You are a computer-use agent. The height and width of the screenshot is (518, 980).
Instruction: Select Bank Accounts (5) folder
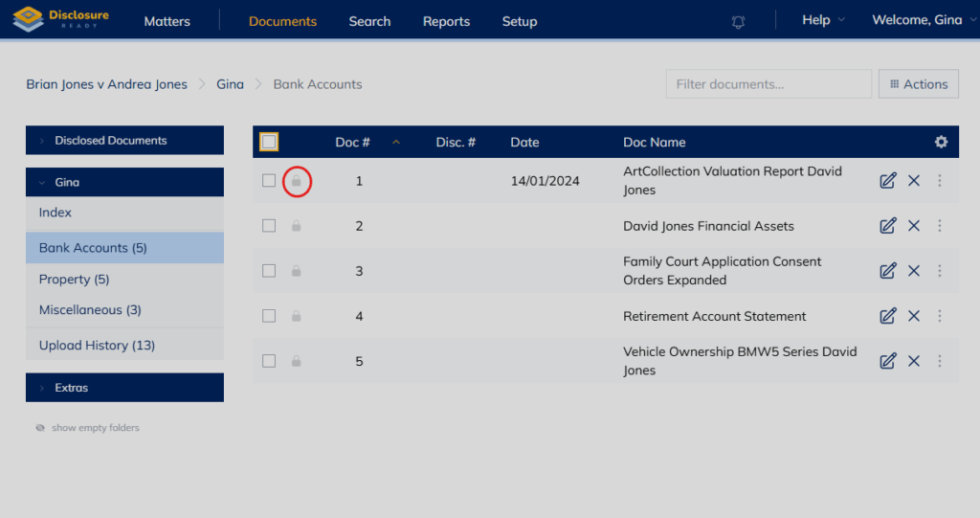pyautogui.click(x=124, y=248)
